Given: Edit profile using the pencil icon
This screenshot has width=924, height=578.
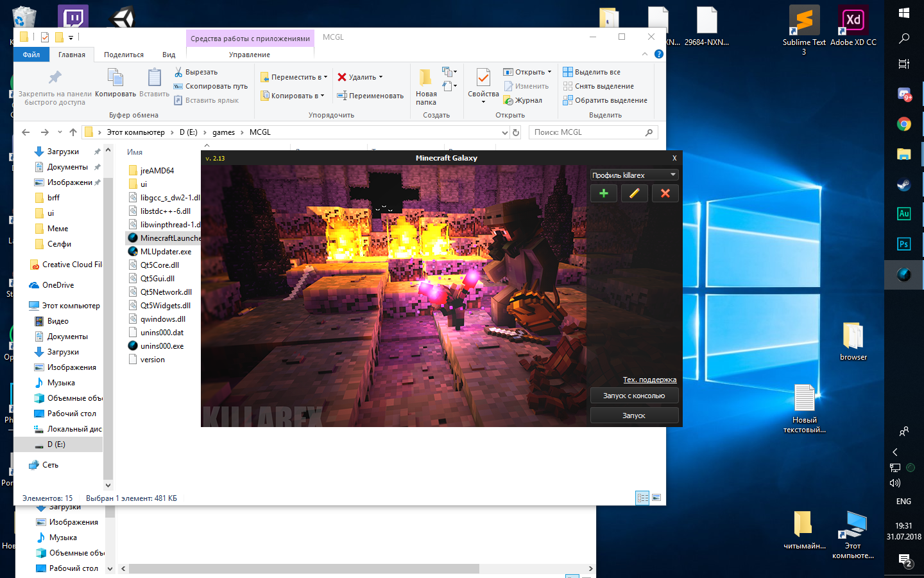Looking at the screenshot, I should click(634, 193).
